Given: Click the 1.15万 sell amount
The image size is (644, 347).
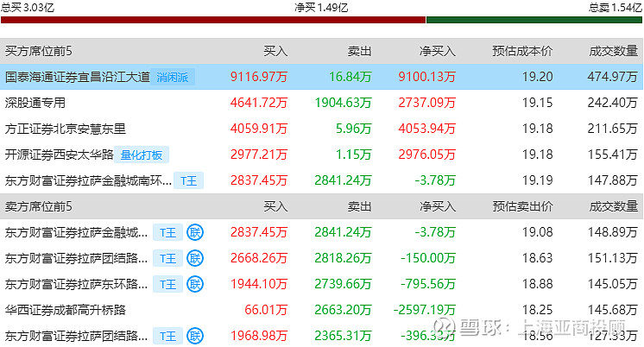Looking at the screenshot, I should click(x=354, y=155).
